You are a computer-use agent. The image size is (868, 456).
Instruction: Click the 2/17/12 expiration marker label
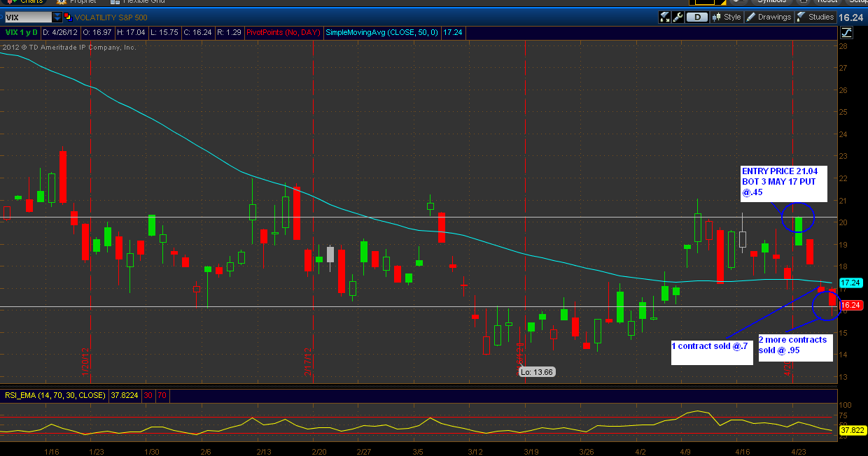click(x=308, y=362)
